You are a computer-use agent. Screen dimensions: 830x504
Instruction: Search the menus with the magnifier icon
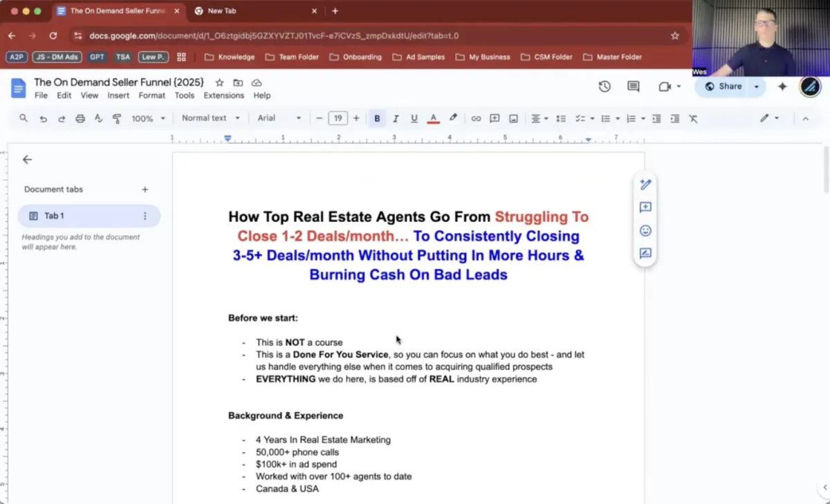pos(24,118)
